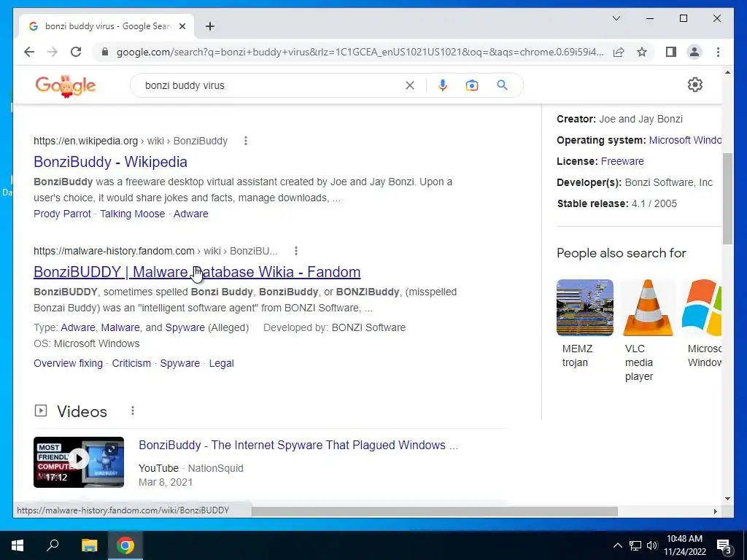Click the horizontal scrollbar right arrow
The width and height of the screenshot is (747, 560).
(715, 511)
